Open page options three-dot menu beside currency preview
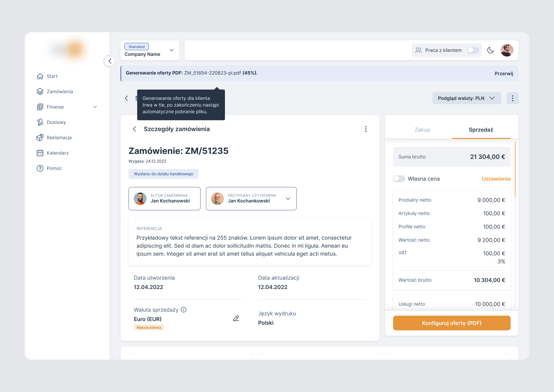The image size is (554, 392). coord(512,98)
